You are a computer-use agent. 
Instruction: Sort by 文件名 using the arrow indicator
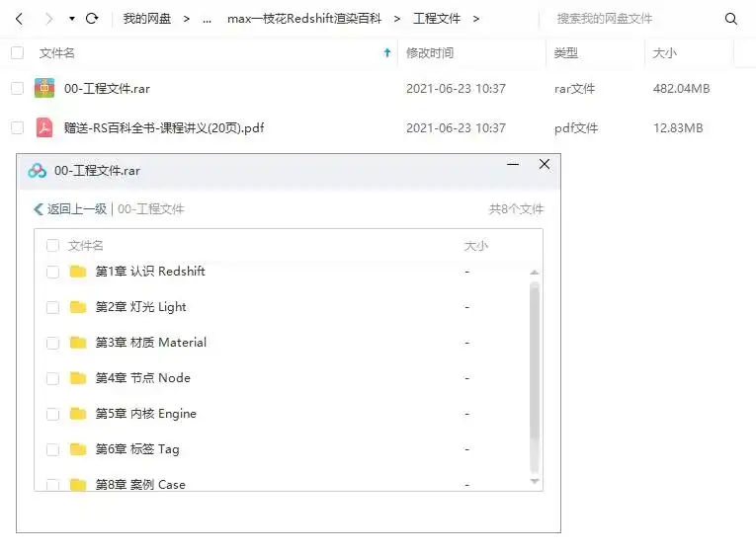386,53
